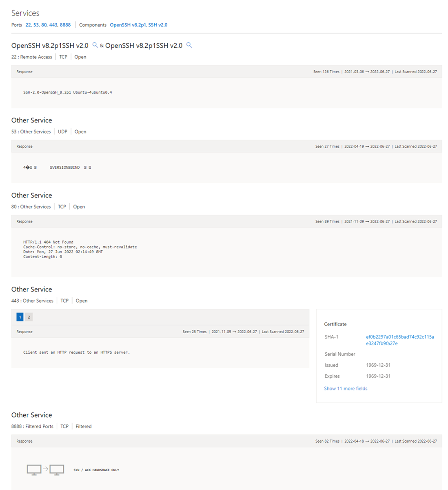The height and width of the screenshot is (490, 448).
Task: Expand Show 11 more fields in Certificate panel
Action: point(345,388)
